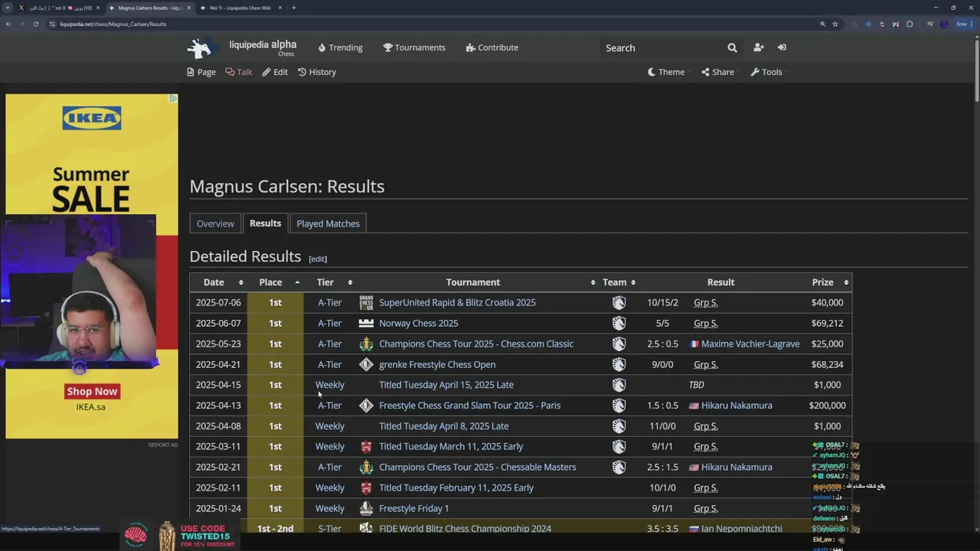Click Team Liquid icon in SuperUnited row
This screenshot has width=980, height=551.
click(619, 302)
